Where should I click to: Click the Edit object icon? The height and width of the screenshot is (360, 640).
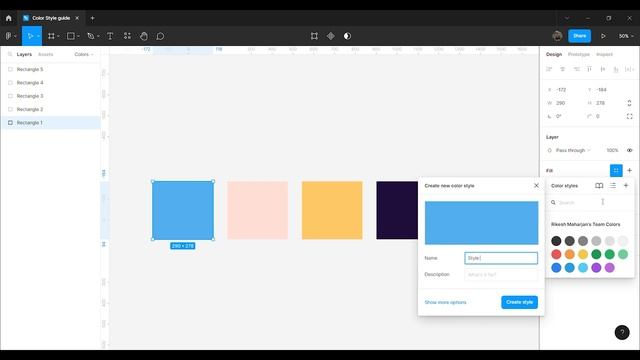coord(314,36)
